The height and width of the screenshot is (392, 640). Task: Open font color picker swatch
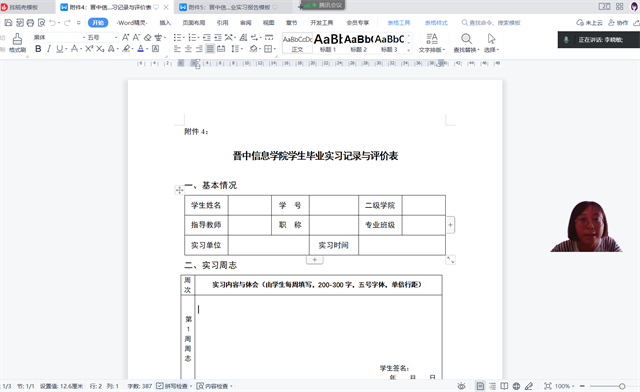(x=140, y=49)
